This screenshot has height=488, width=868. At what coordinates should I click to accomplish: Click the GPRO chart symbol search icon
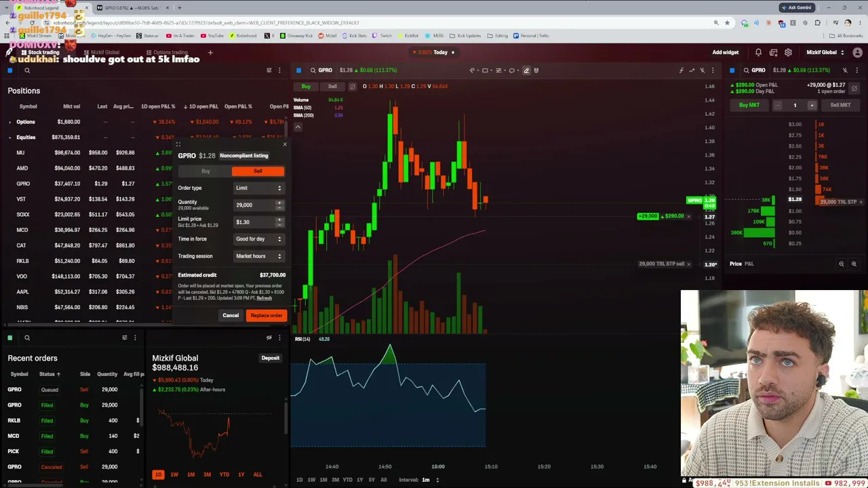pyautogui.click(x=313, y=70)
